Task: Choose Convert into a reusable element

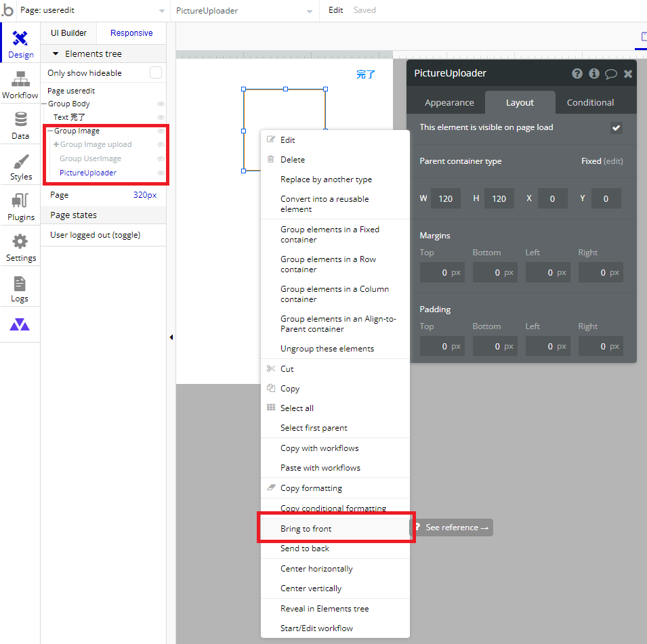Action: pos(335,204)
